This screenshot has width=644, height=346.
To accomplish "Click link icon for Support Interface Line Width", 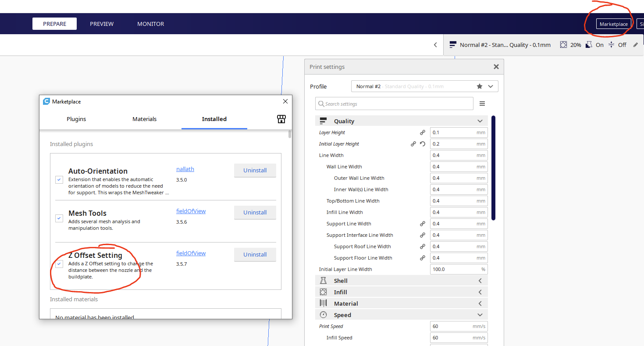I will 423,235.
